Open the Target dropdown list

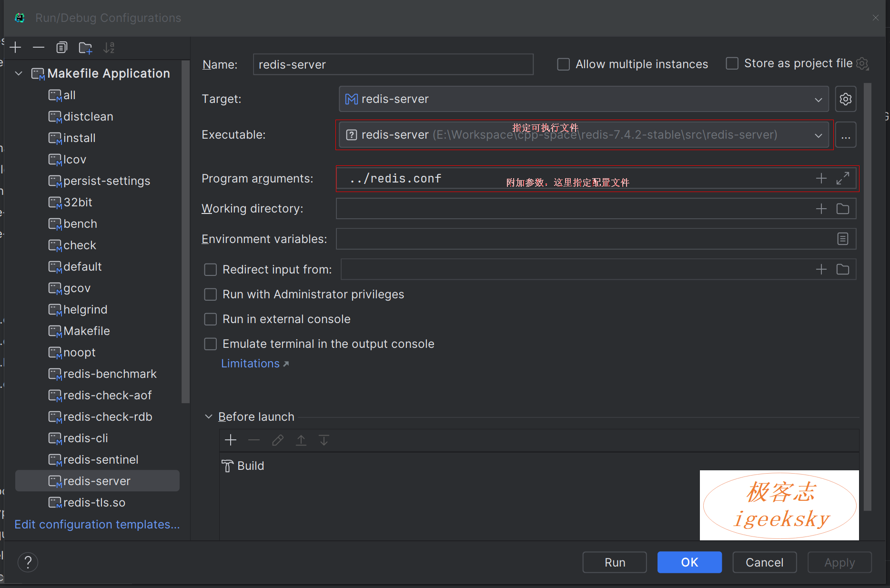click(818, 100)
